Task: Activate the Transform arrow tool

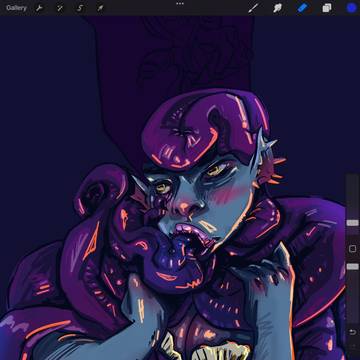Action: click(x=100, y=8)
